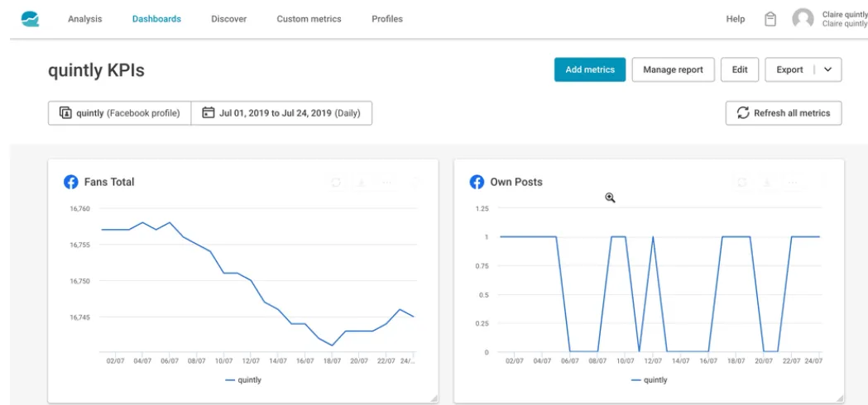Open the Own Posts more options icon
The image size is (868, 405).
tap(794, 182)
